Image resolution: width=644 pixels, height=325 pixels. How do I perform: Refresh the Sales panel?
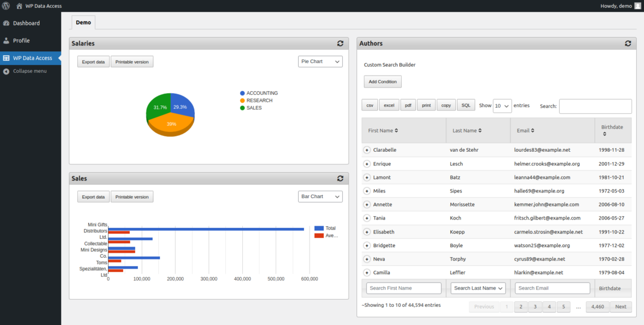click(340, 178)
